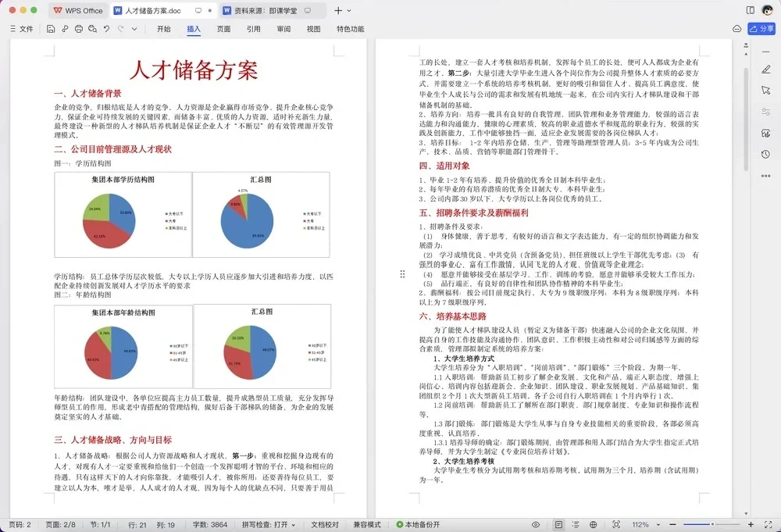Image resolution: width=781 pixels, height=532 pixels.
Task: Click the jump-to-top icon above scrollbar
Action: (x=746, y=45)
